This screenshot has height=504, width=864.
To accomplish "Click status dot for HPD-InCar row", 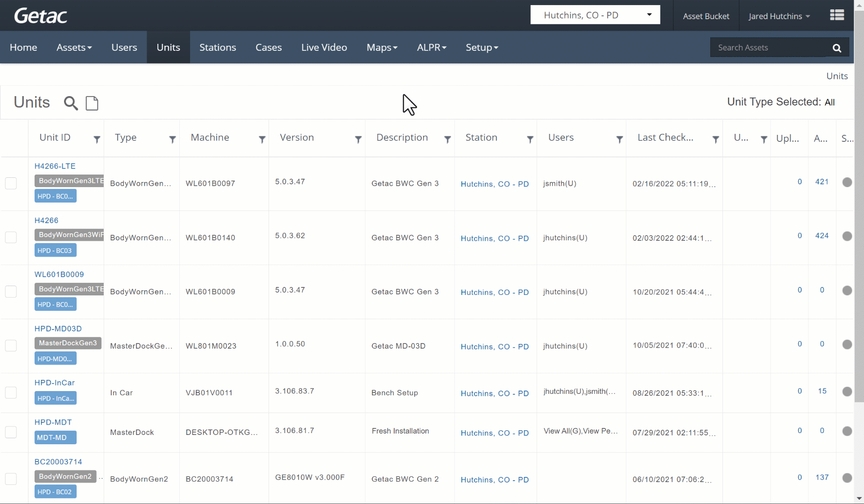I will 847,392.
